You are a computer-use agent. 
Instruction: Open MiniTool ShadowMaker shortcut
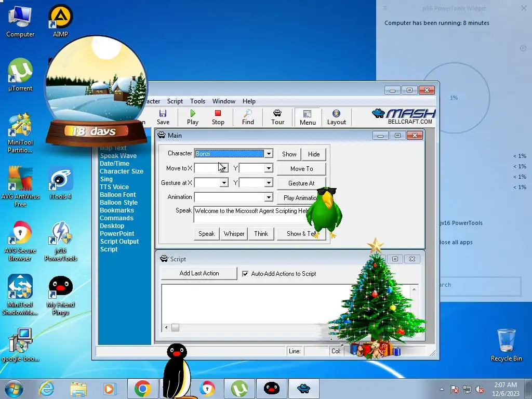[20, 295]
